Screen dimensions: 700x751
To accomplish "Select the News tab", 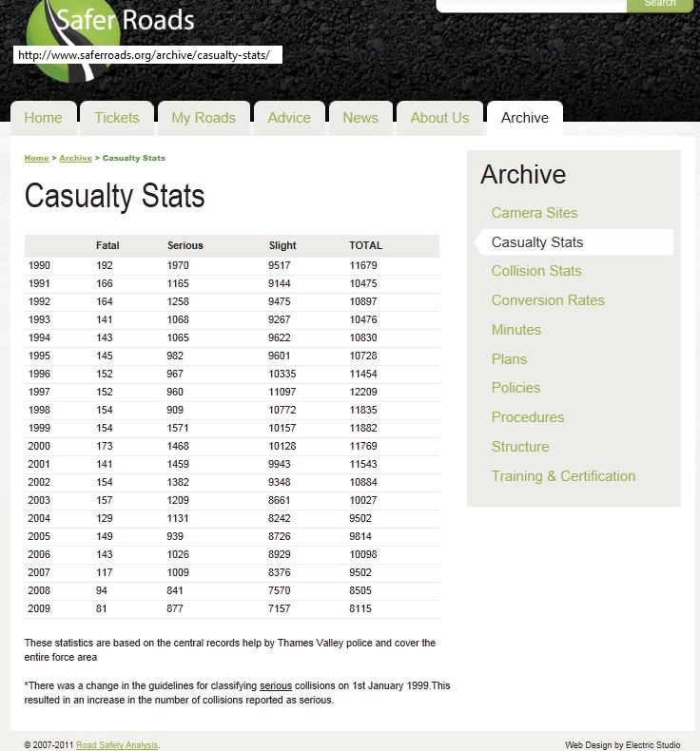I will coord(360,118).
